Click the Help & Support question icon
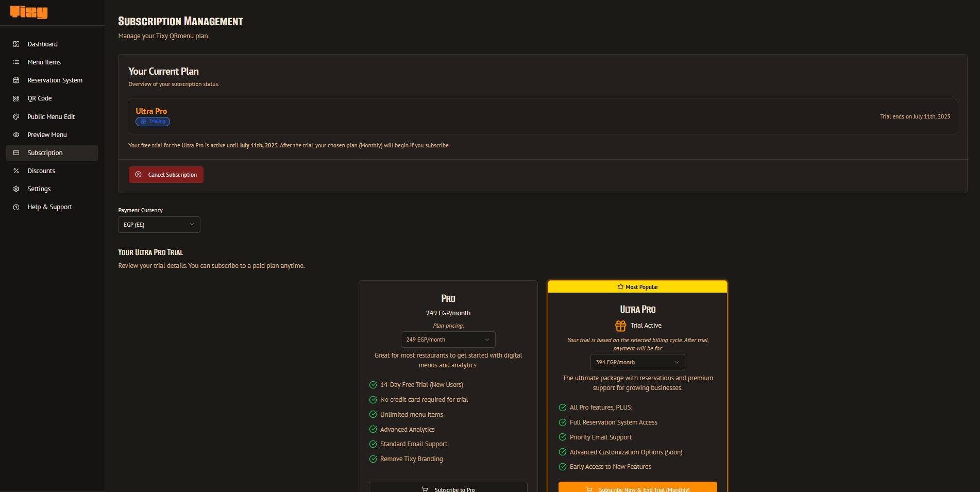Screen dimensions: 980x492 (x=16, y=207)
